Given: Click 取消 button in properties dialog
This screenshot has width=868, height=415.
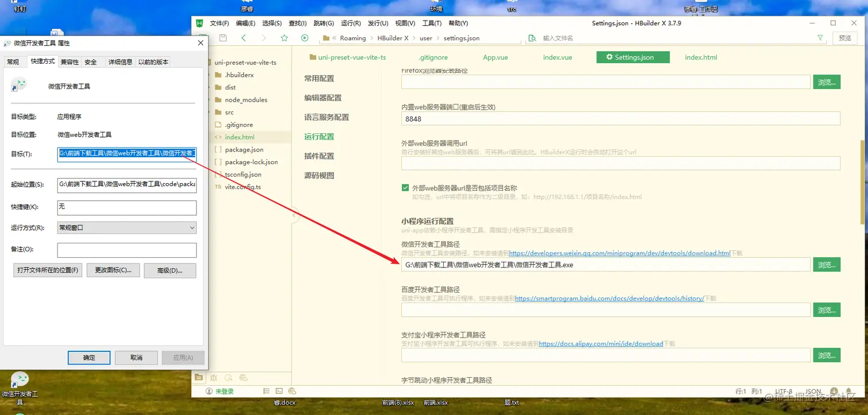Looking at the screenshot, I should pos(136,358).
